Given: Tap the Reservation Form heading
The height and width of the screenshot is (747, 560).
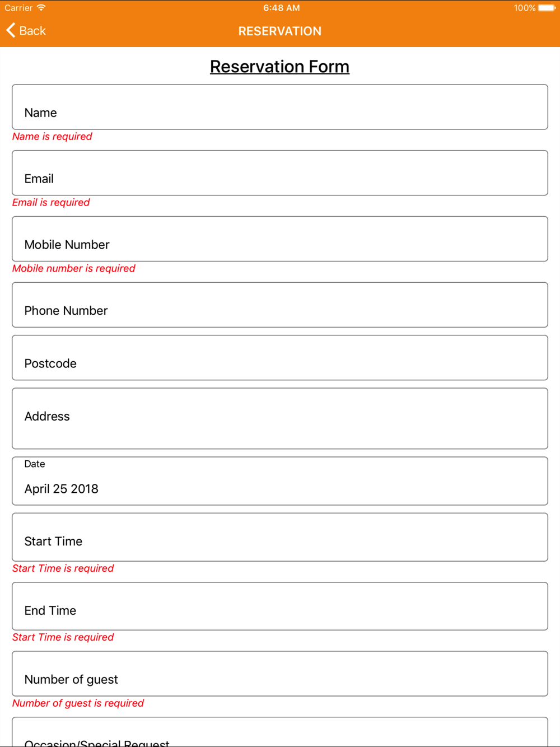Looking at the screenshot, I should pos(279,67).
